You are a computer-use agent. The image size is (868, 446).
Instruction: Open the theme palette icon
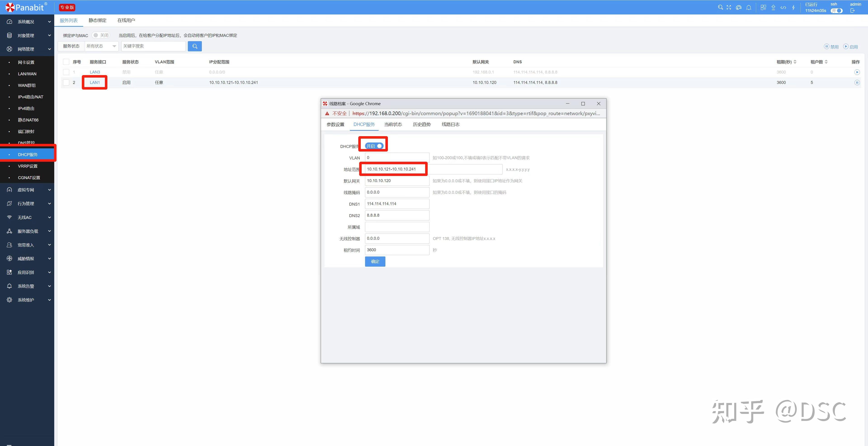[x=739, y=7]
